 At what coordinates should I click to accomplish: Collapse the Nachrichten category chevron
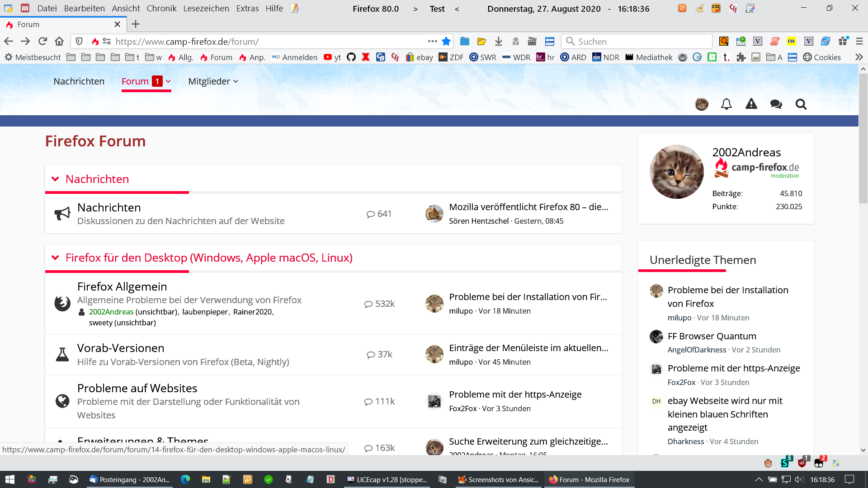point(55,179)
